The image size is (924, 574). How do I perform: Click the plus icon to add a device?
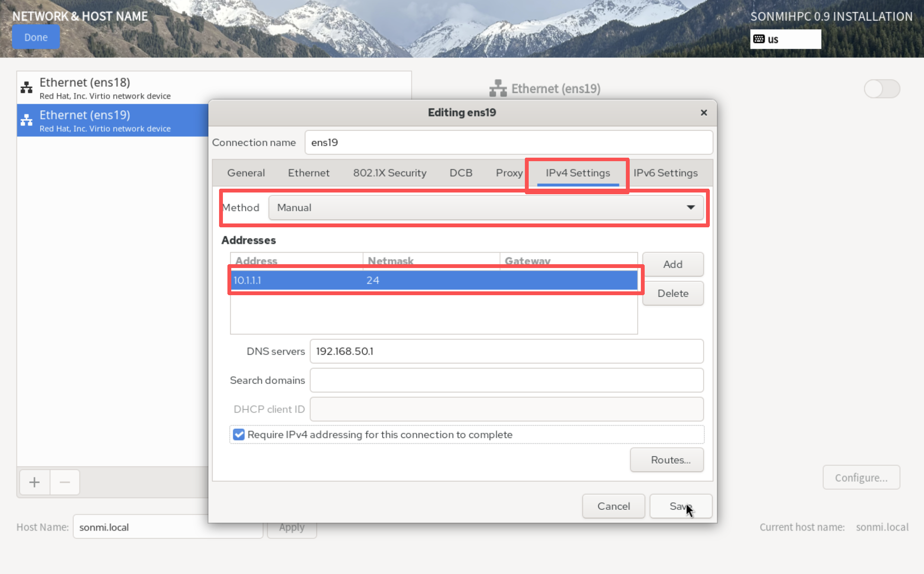(34, 482)
